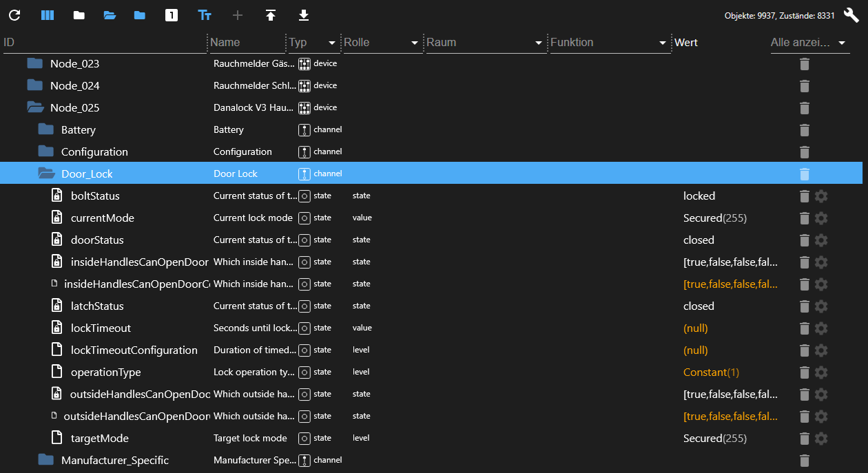Click the download arrow icon

303,15
